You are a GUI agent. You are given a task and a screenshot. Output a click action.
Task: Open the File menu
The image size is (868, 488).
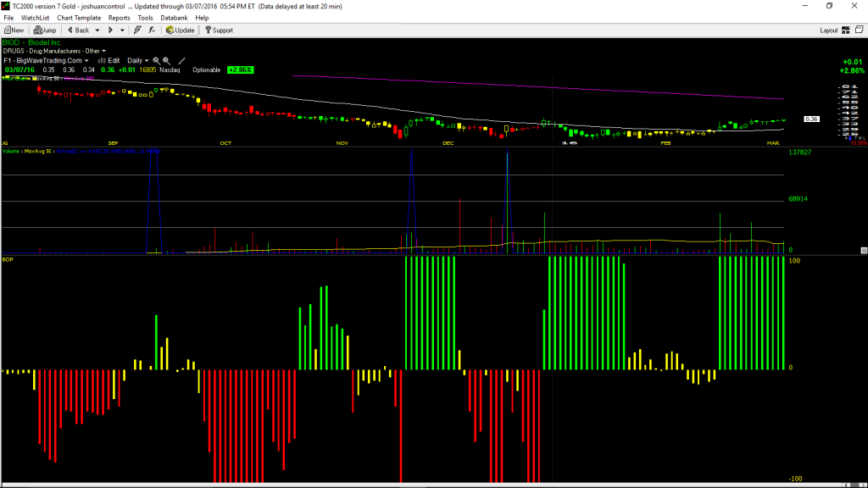coord(8,18)
